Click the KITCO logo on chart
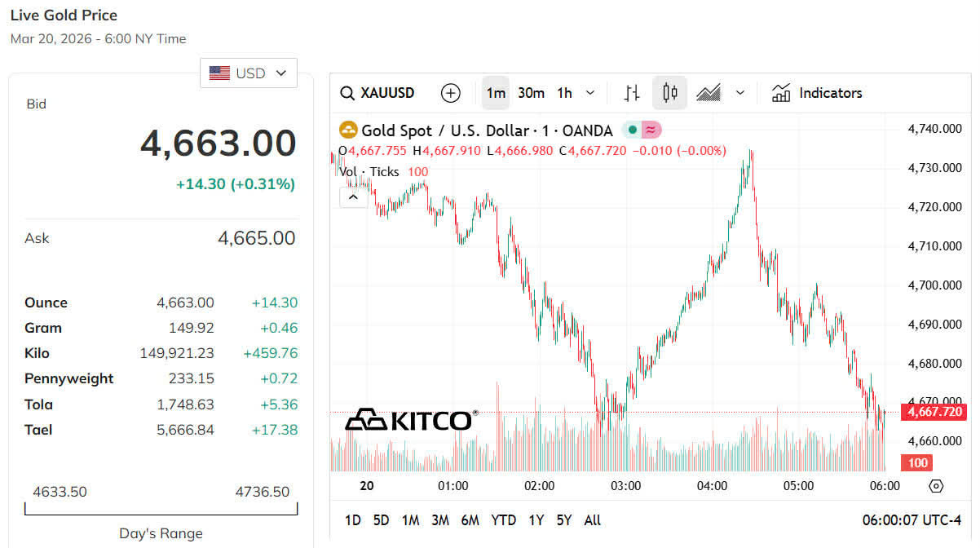This screenshot has width=980, height=548. click(x=410, y=420)
